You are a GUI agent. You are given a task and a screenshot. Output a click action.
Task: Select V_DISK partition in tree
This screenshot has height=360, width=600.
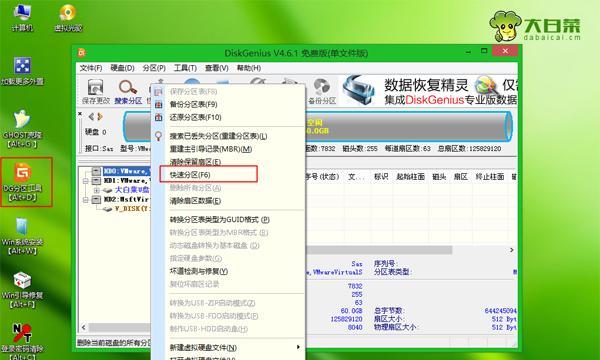point(132,209)
